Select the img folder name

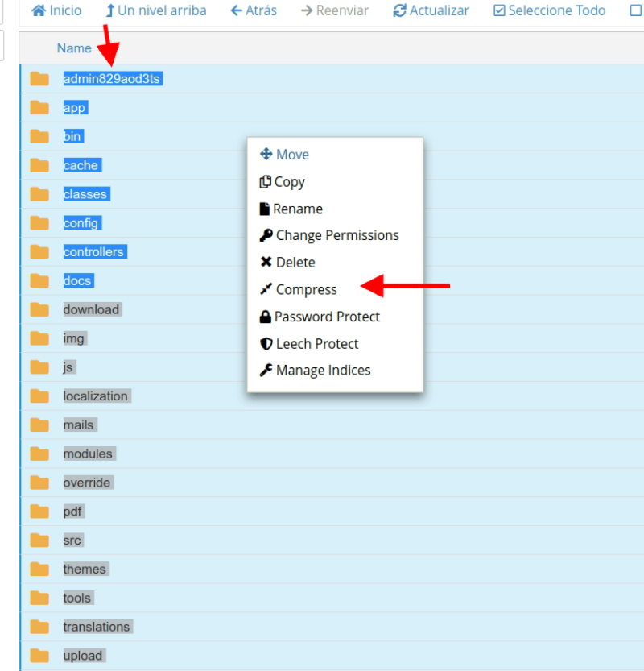point(75,338)
